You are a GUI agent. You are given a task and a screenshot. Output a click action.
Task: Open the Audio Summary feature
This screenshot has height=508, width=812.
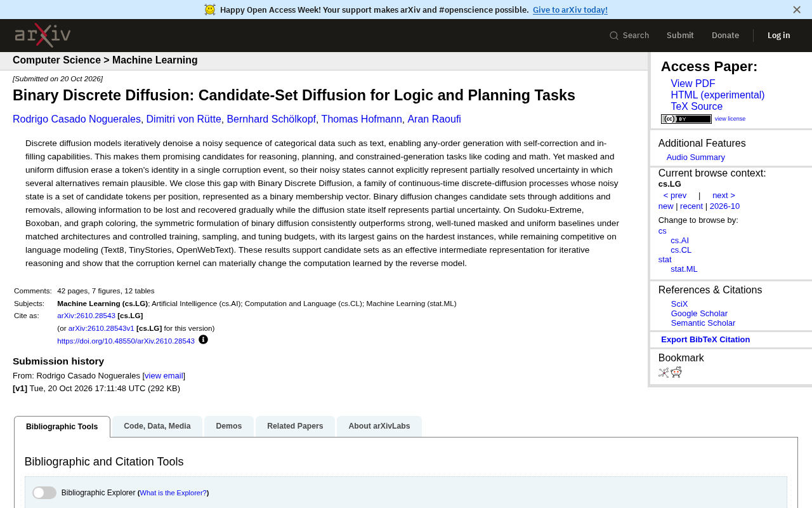[x=695, y=157]
